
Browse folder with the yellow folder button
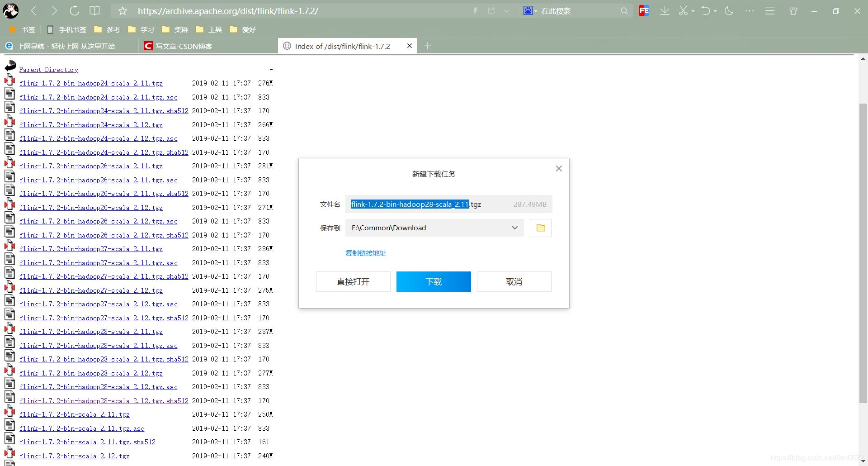pyautogui.click(x=541, y=228)
